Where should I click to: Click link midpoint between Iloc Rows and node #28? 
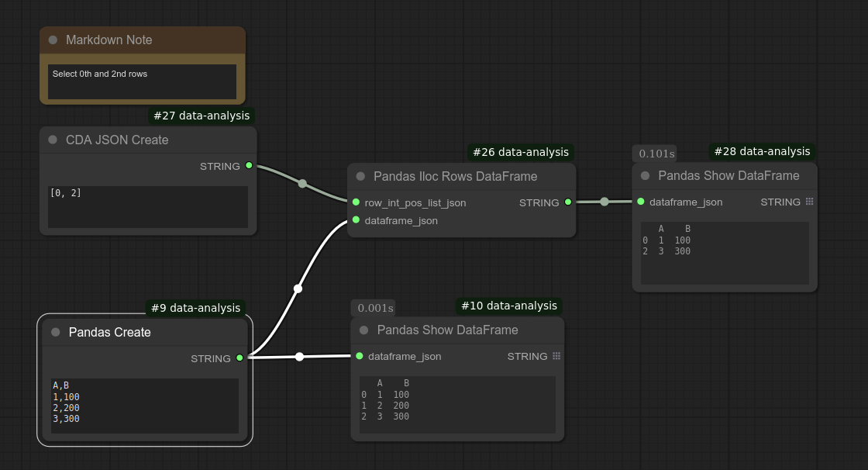tap(604, 202)
